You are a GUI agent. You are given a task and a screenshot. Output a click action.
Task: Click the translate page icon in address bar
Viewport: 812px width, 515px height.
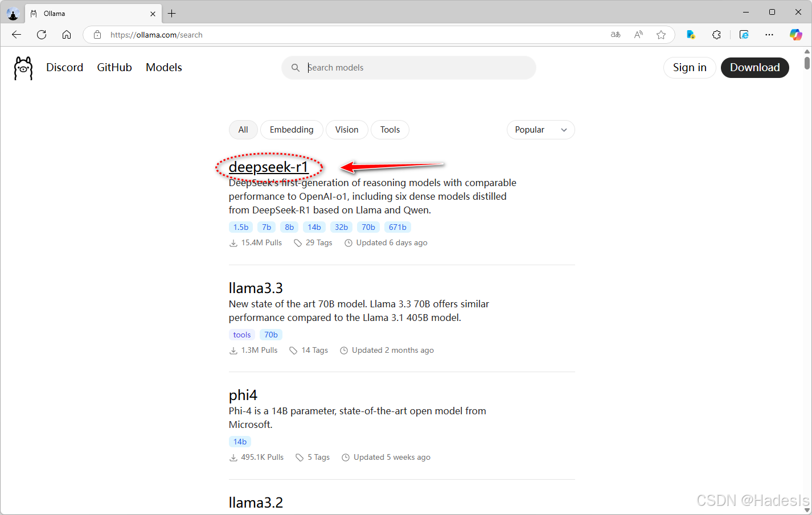tap(616, 35)
